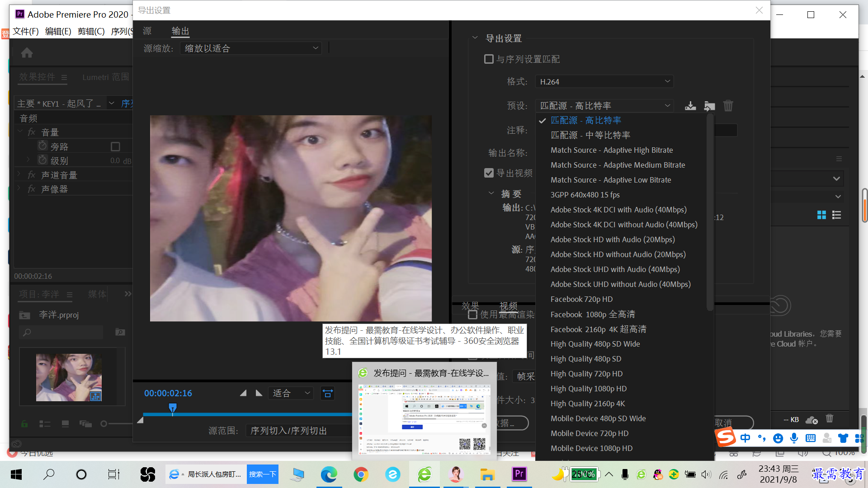Click the trash icon in Libraries panel
This screenshot has width=868, height=488.
830,418
